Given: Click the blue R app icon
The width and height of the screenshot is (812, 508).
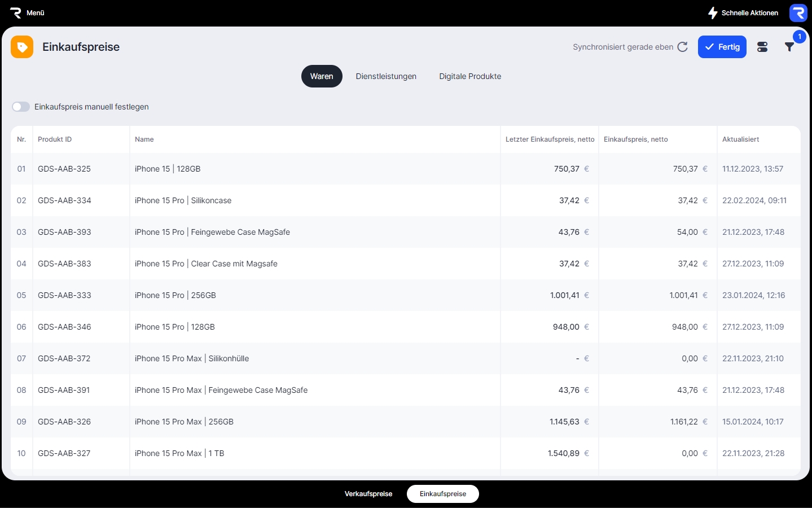Looking at the screenshot, I should pyautogui.click(x=798, y=12).
